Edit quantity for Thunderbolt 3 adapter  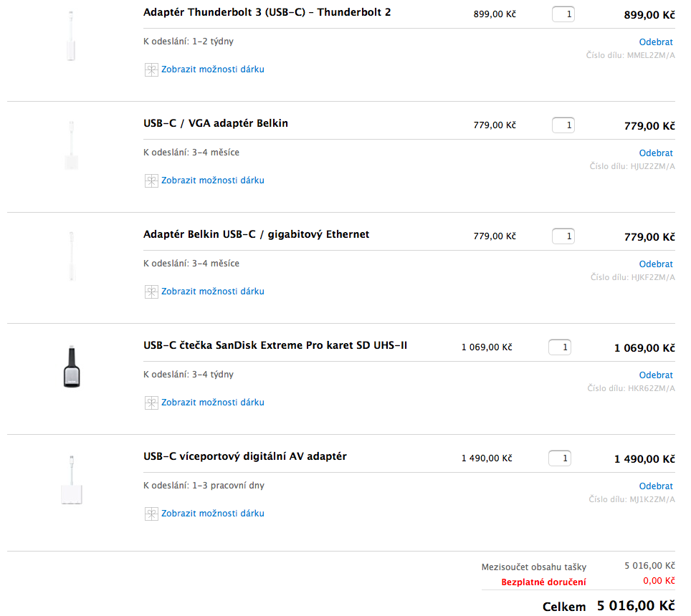coord(563,14)
